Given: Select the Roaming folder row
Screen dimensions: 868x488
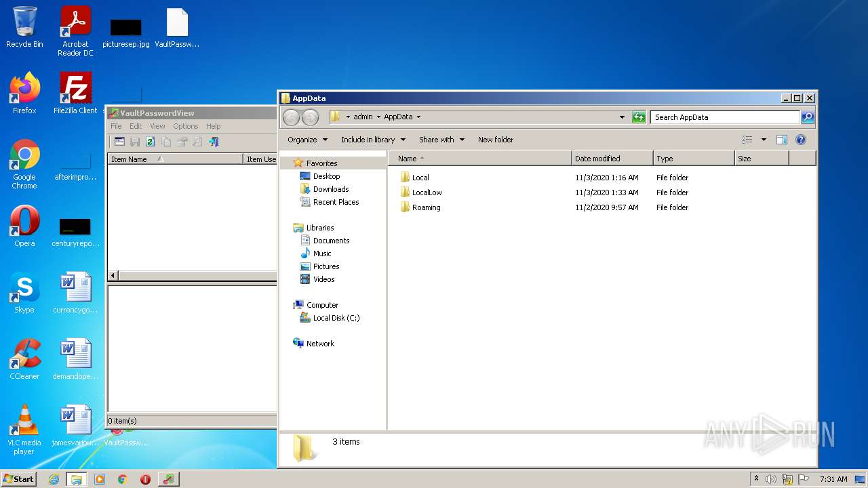Looking at the screenshot, I should pos(545,207).
